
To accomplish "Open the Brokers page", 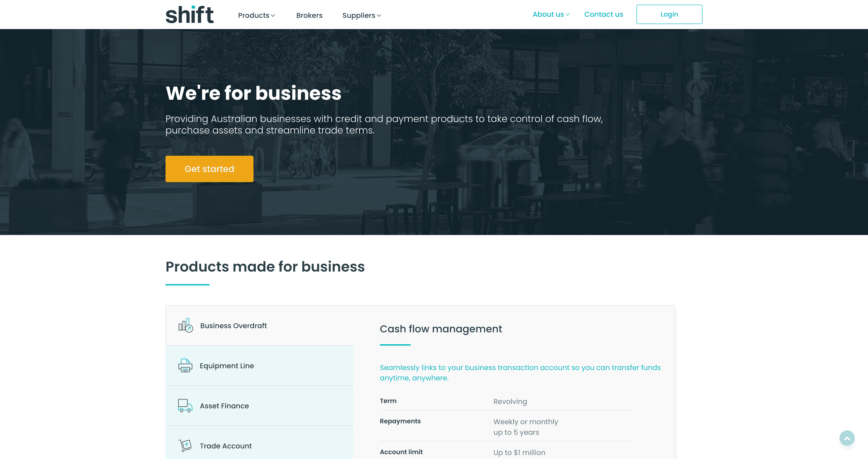I will [309, 15].
